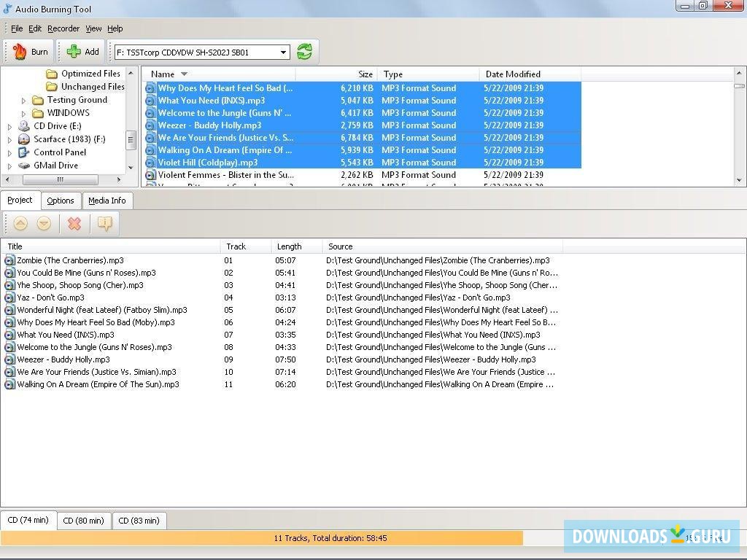This screenshot has width=747, height=560.
Task: Click the Scarface (1983) disc icon
Action: 24,139
